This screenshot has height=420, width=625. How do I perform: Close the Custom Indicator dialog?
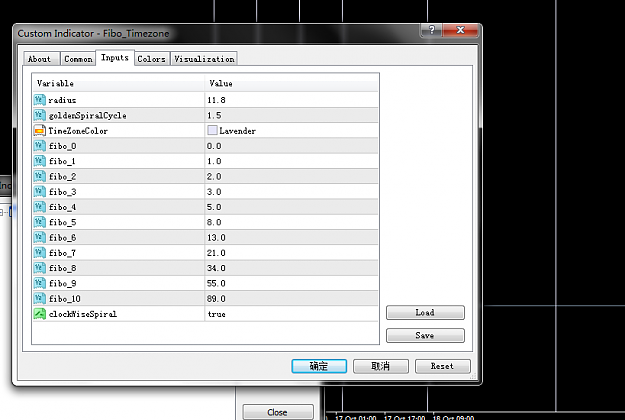460,30
